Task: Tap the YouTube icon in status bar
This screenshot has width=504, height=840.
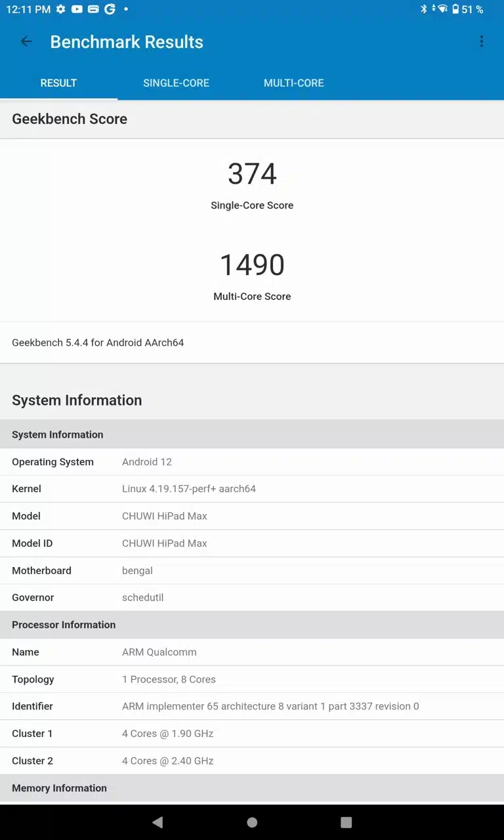Action: click(x=77, y=9)
